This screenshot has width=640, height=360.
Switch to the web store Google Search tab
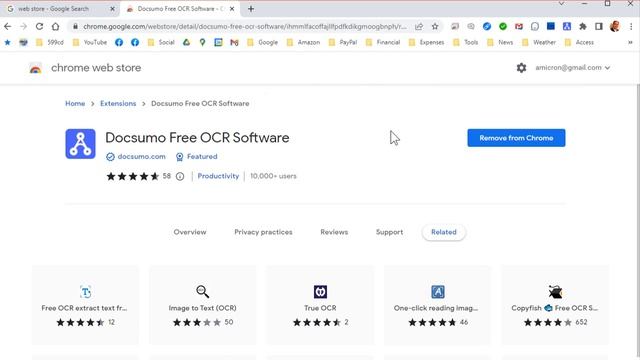[60, 9]
